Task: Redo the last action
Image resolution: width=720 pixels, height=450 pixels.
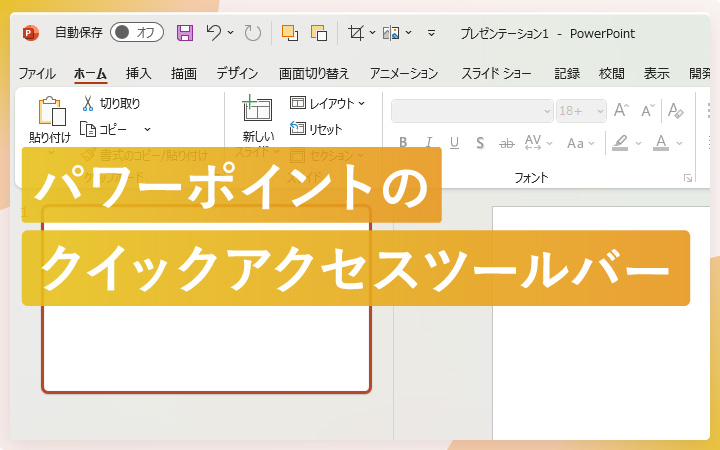Action: point(253,33)
